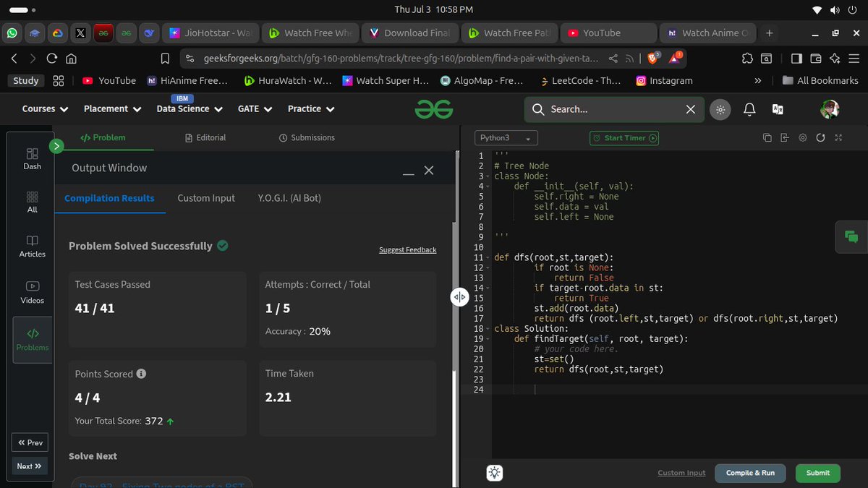Image resolution: width=868 pixels, height=488 pixels.
Task: Expand the Data Science menu
Action: point(190,109)
